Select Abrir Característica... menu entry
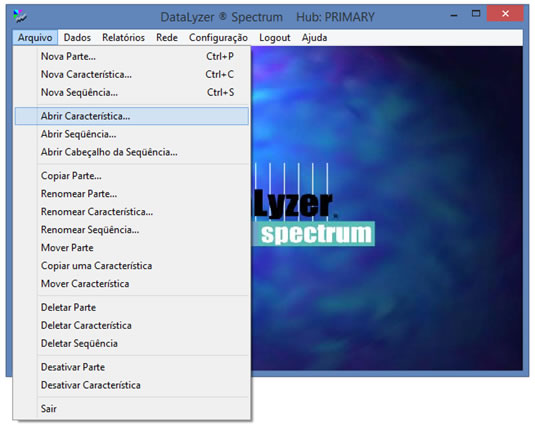This screenshot has height=424, width=535. pyautogui.click(x=132, y=116)
